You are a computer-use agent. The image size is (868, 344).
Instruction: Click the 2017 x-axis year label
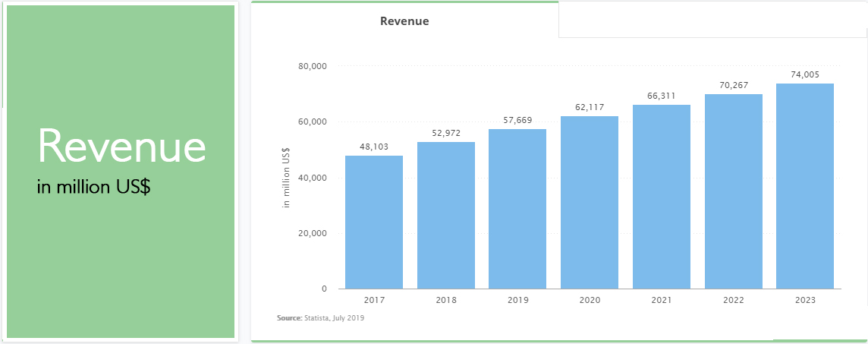point(374,300)
